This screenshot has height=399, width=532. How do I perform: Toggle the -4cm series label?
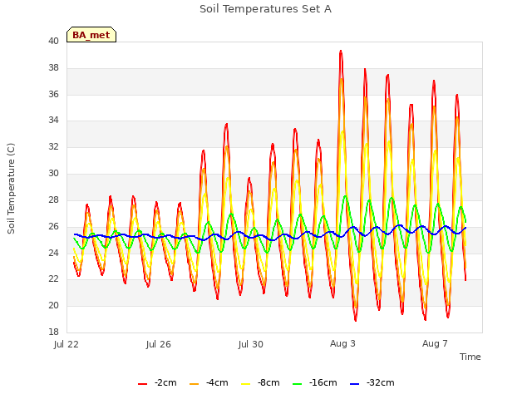click(x=217, y=382)
